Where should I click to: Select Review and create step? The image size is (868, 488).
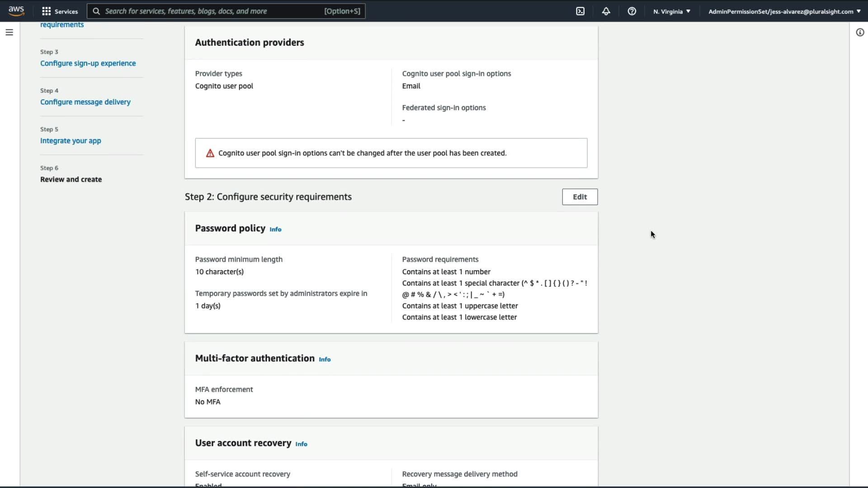pos(71,179)
